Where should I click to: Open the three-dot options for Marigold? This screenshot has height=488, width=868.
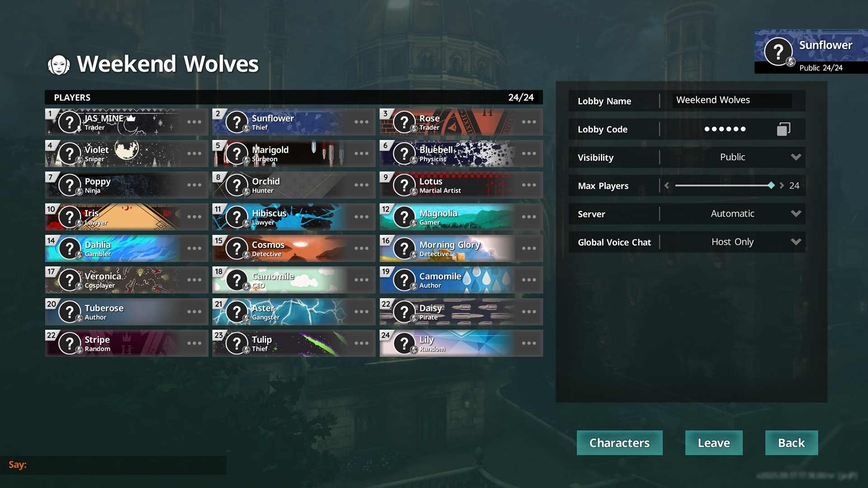(x=362, y=154)
